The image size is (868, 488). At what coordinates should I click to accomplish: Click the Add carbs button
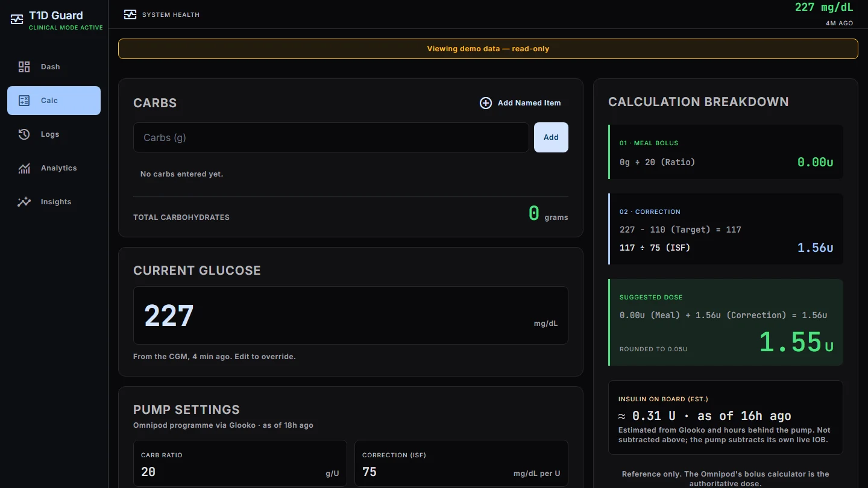pyautogui.click(x=551, y=137)
